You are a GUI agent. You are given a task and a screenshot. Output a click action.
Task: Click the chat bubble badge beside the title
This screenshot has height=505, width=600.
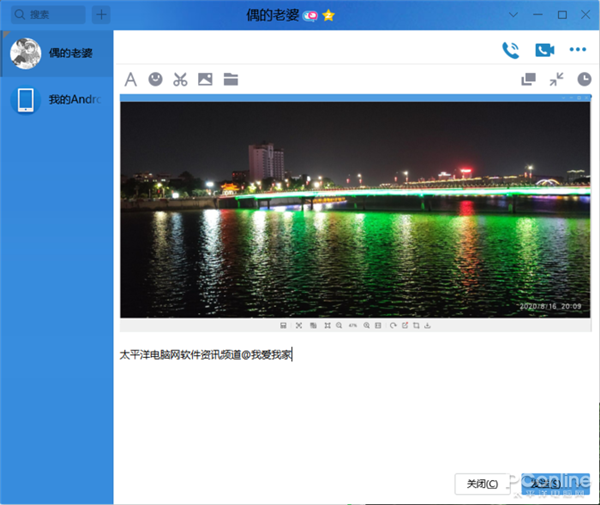click(310, 16)
